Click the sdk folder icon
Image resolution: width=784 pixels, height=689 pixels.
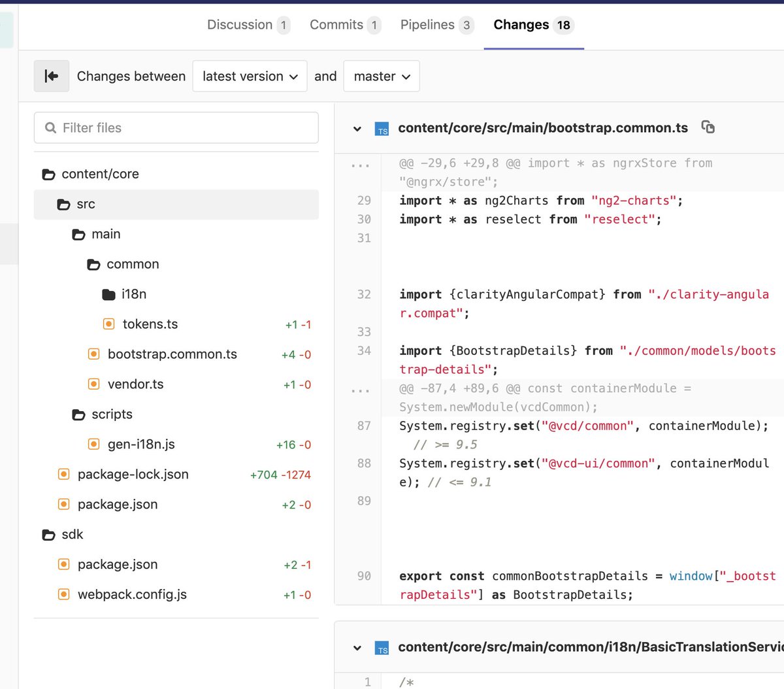(x=48, y=535)
